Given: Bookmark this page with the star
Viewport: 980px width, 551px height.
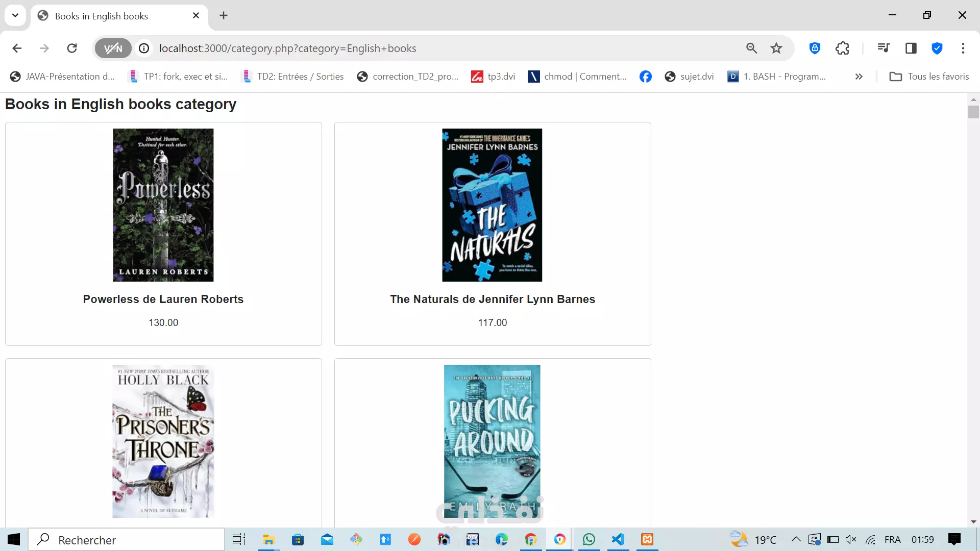Looking at the screenshot, I should [x=776, y=48].
